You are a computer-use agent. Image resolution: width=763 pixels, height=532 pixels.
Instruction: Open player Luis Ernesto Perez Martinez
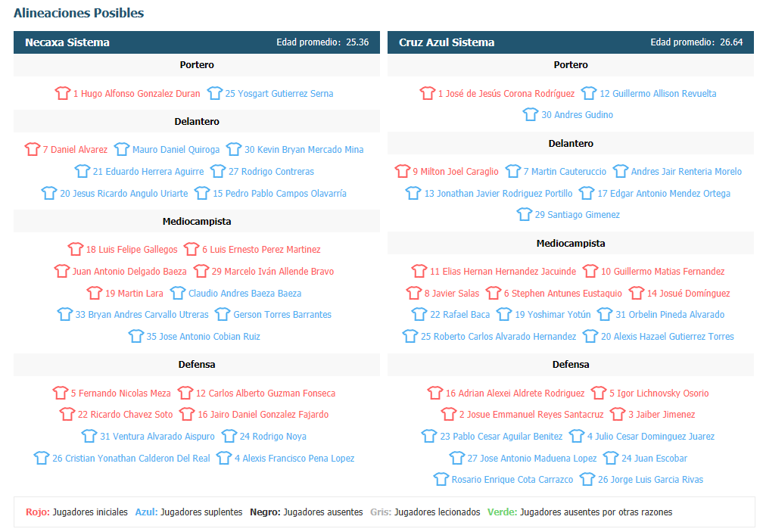(x=261, y=249)
